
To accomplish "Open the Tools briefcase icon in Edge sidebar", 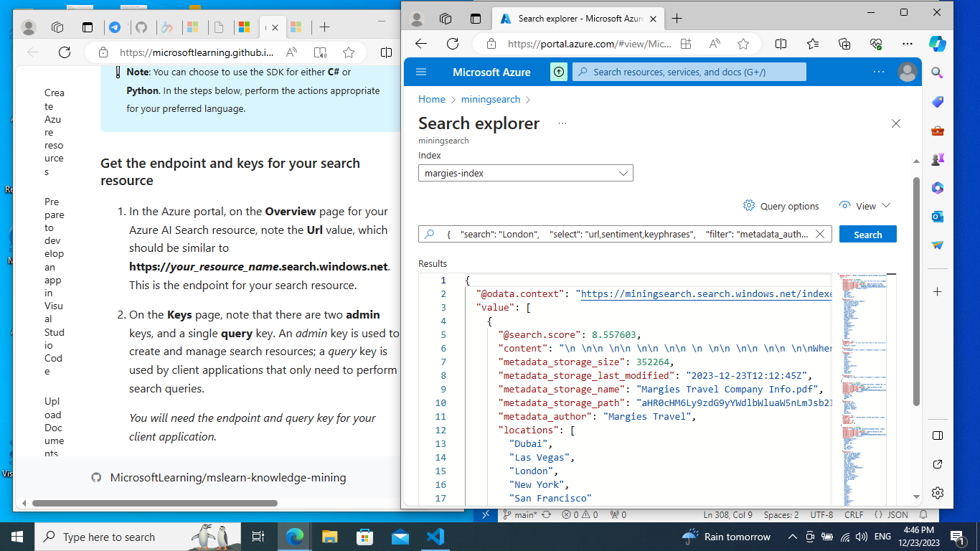I will click(937, 131).
